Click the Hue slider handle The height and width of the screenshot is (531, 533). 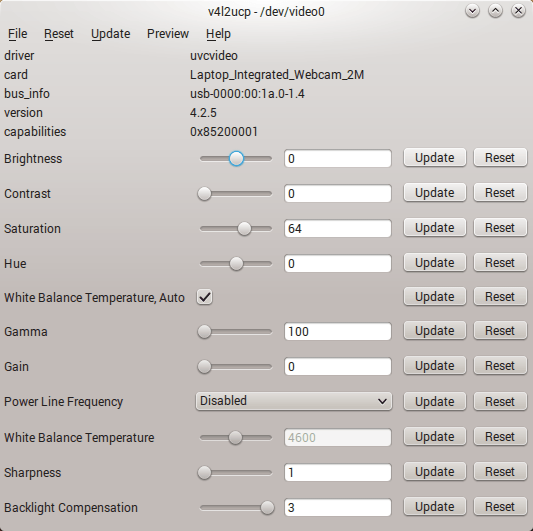(236, 264)
